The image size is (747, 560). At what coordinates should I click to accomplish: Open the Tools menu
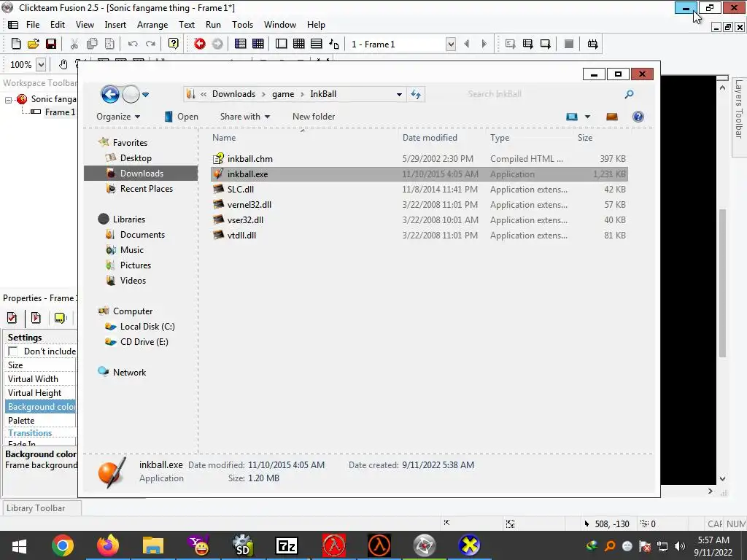pyautogui.click(x=242, y=25)
